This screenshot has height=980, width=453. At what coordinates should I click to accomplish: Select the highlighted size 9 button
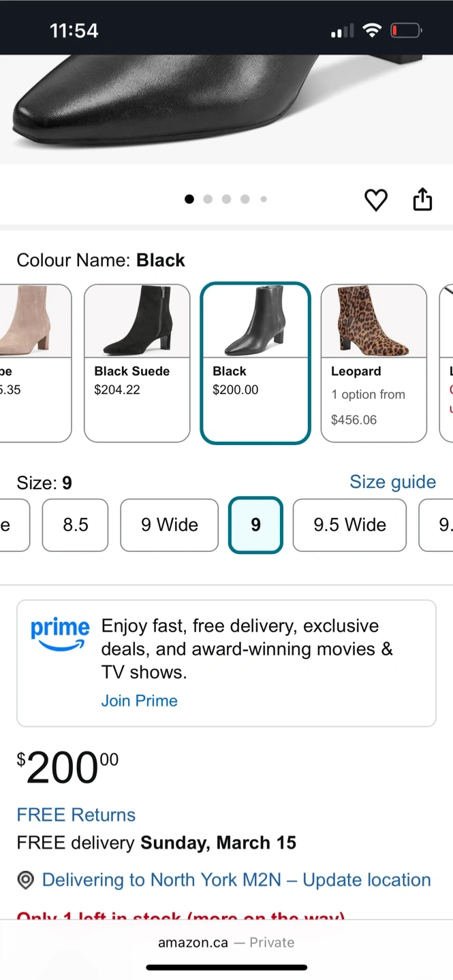click(x=255, y=525)
